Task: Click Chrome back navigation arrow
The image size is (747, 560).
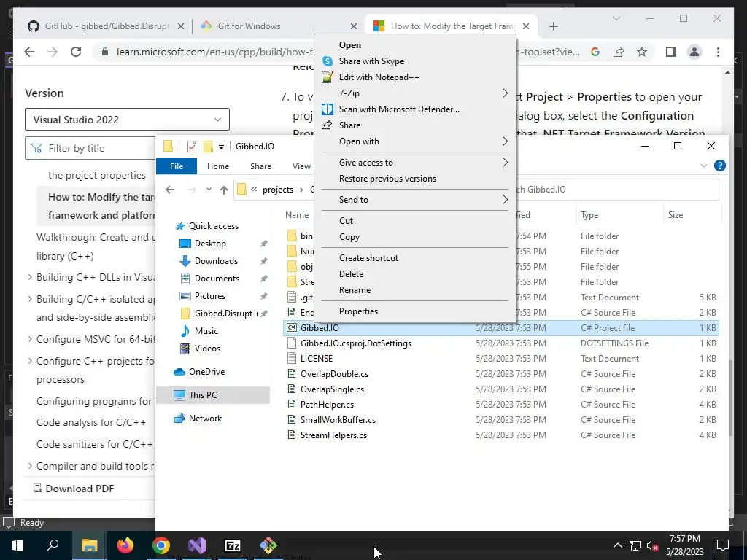Action: [x=29, y=52]
